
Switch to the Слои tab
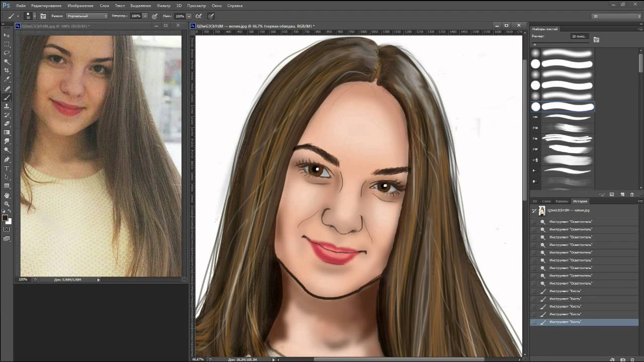546,201
